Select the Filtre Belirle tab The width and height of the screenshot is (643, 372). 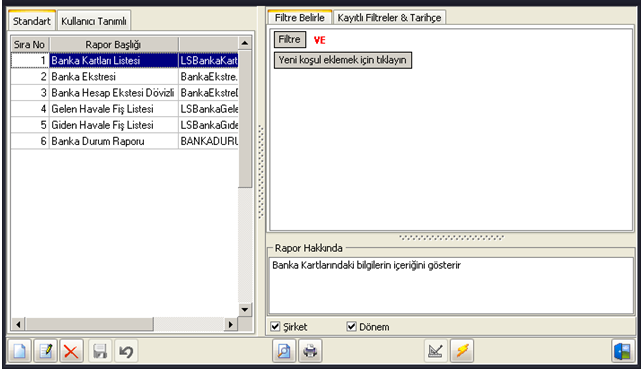(x=300, y=18)
